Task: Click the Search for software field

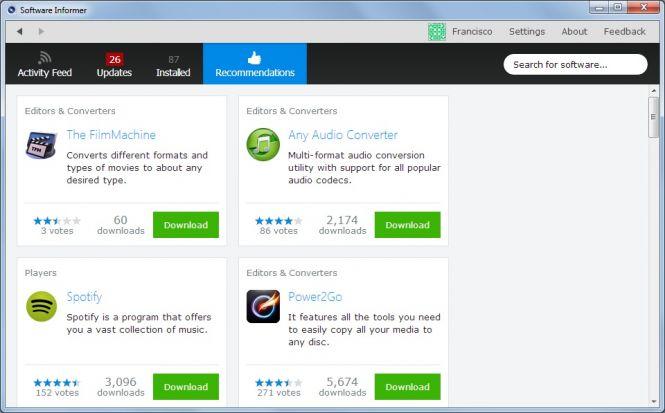Action: 576,64
